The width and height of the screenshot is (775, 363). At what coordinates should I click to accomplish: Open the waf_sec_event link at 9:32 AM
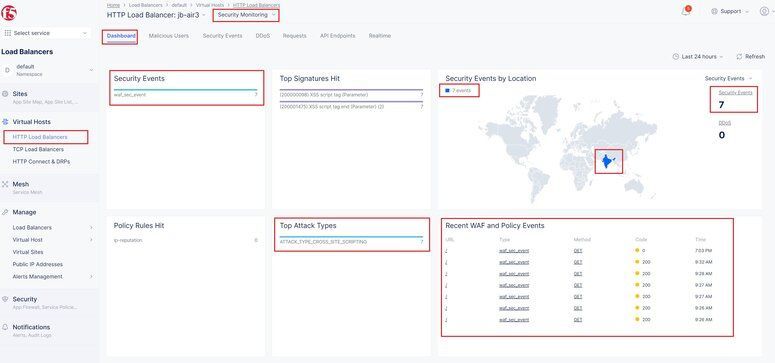coord(514,262)
